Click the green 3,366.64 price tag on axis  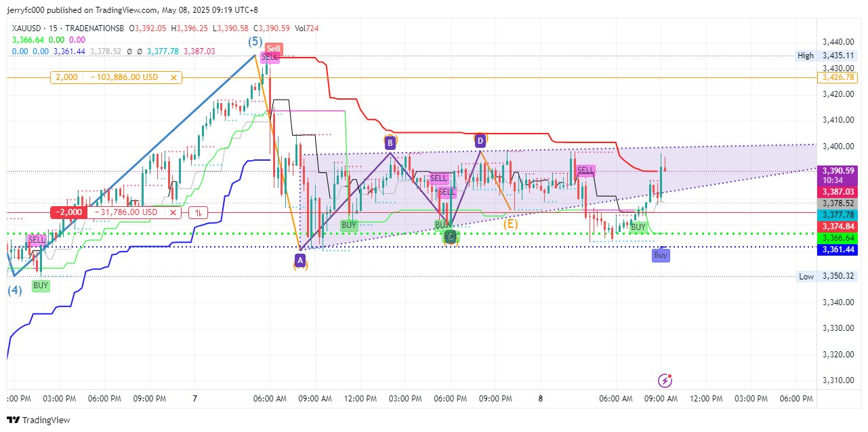tap(837, 238)
